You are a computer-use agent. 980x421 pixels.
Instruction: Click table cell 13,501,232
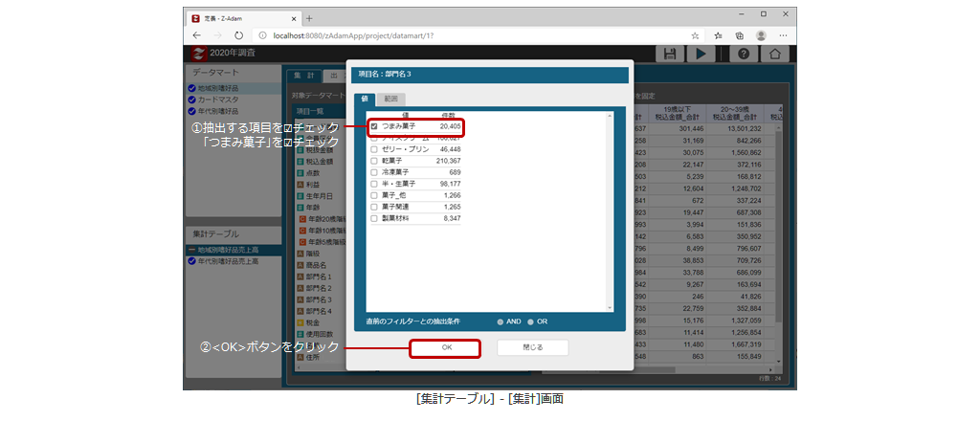(734, 130)
